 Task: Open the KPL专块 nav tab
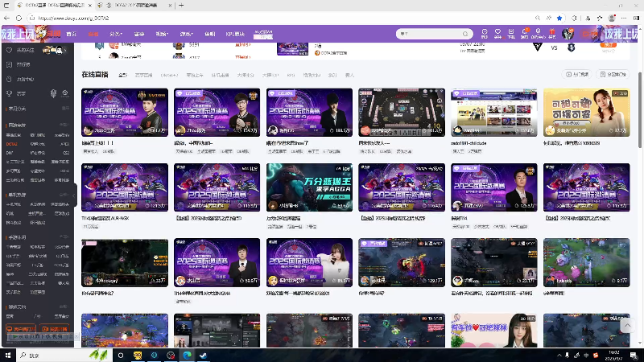tap(235, 34)
